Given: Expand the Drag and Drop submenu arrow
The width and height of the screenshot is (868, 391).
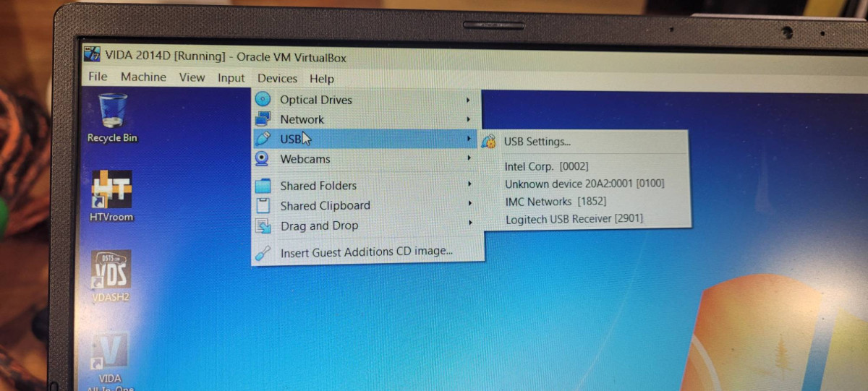Looking at the screenshot, I should [471, 224].
